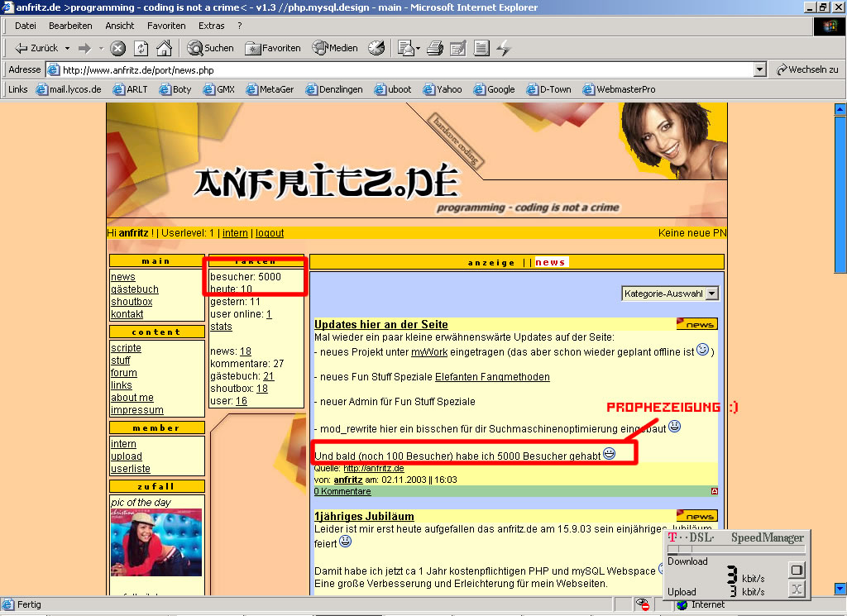Image resolution: width=847 pixels, height=616 pixels.
Task: Open the WebmasterPro links bookmark
Action: (619, 89)
